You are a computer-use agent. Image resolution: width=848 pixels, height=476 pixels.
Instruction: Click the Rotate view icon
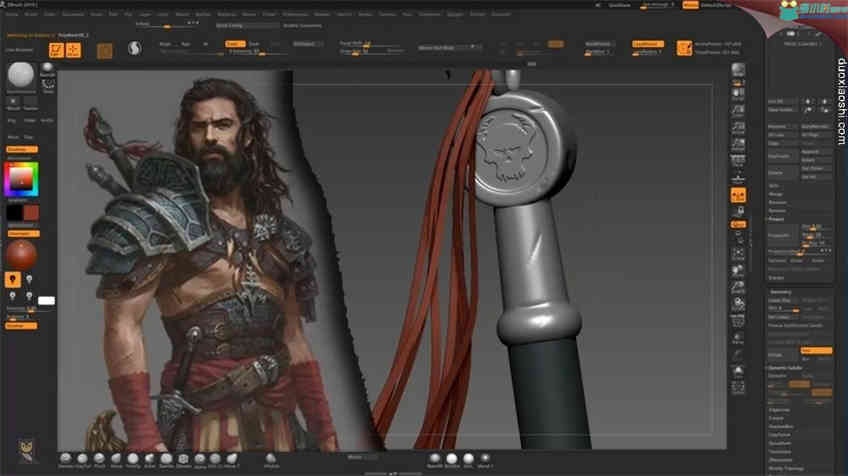738,303
